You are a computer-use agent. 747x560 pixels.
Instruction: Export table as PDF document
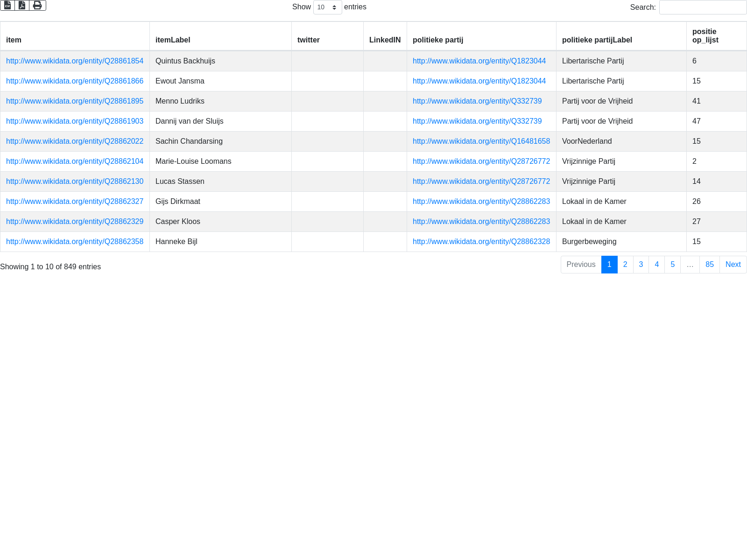(x=22, y=5)
